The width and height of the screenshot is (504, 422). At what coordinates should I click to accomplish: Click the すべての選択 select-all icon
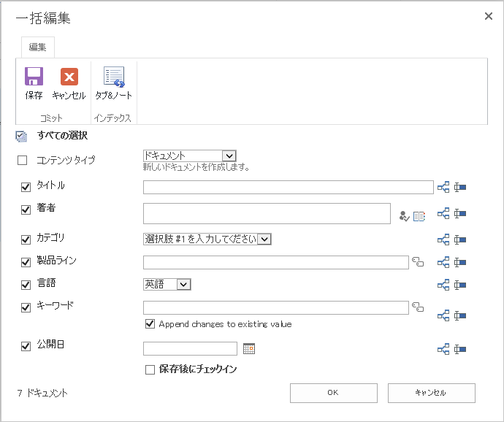(x=21, y=136)
